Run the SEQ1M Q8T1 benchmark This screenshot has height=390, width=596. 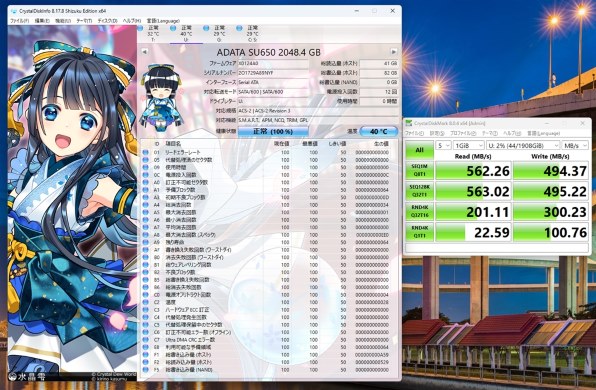point(419,170)
